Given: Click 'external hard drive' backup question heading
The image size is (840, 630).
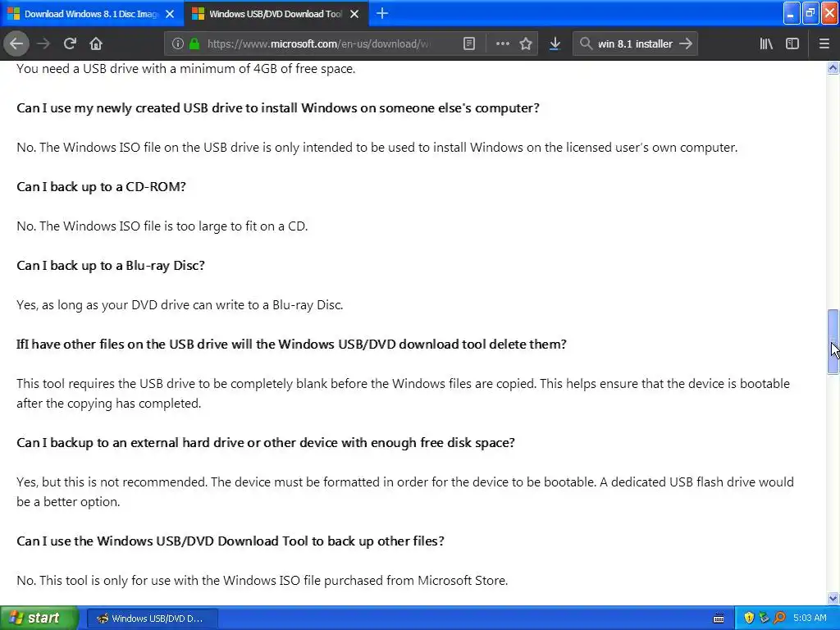Looking at the screenshot, I should pos(266,442).
